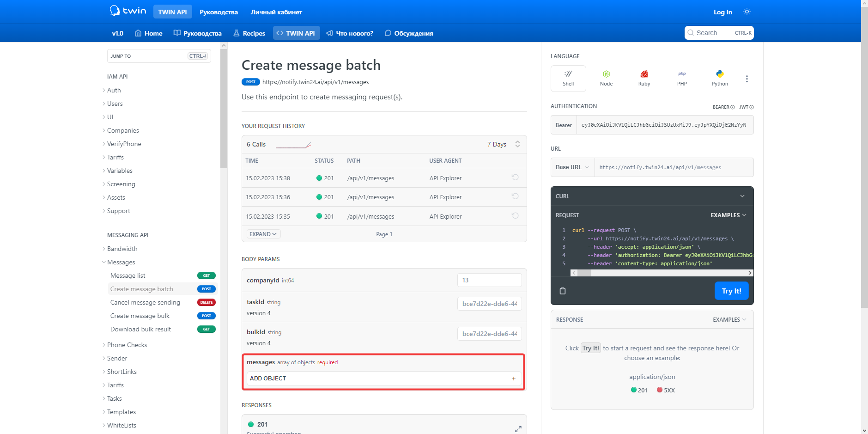Click the bulkId input field
868x434 pixels.
pos(489,334)
